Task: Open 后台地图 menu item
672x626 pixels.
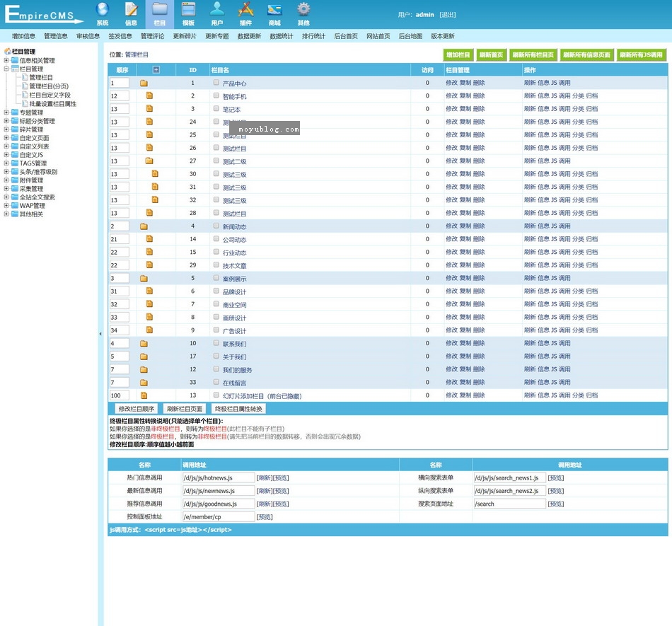Action: 410,36
